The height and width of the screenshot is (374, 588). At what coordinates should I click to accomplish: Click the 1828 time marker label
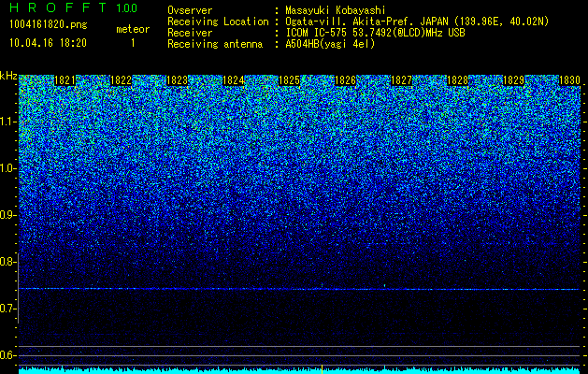457,80
